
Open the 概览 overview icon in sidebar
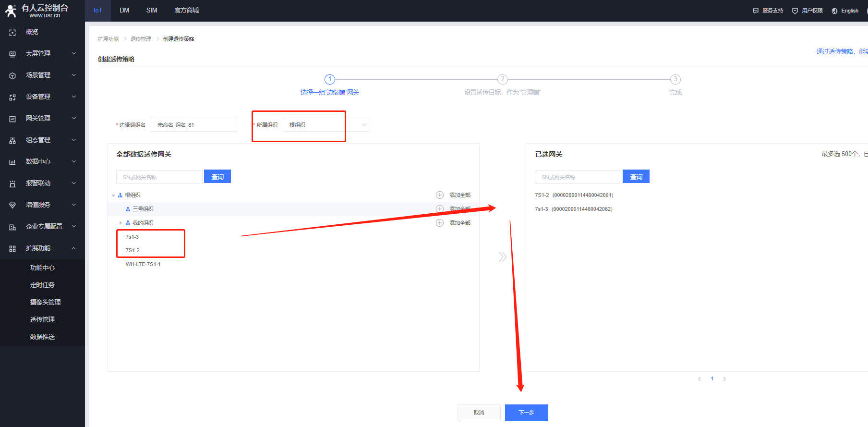(12, 32)
